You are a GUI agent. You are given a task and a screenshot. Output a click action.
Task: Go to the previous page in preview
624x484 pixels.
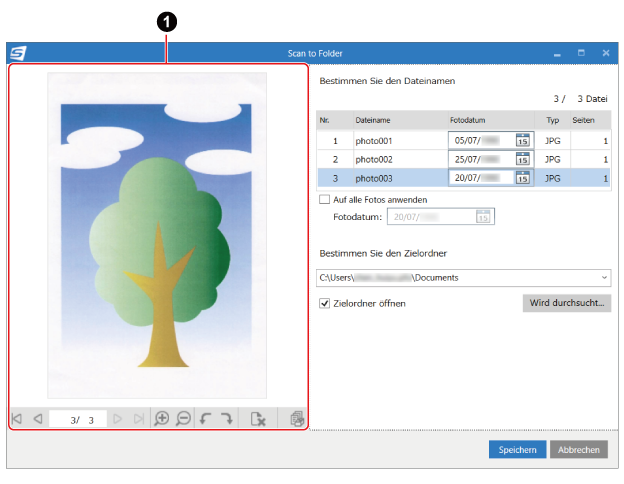38,419
